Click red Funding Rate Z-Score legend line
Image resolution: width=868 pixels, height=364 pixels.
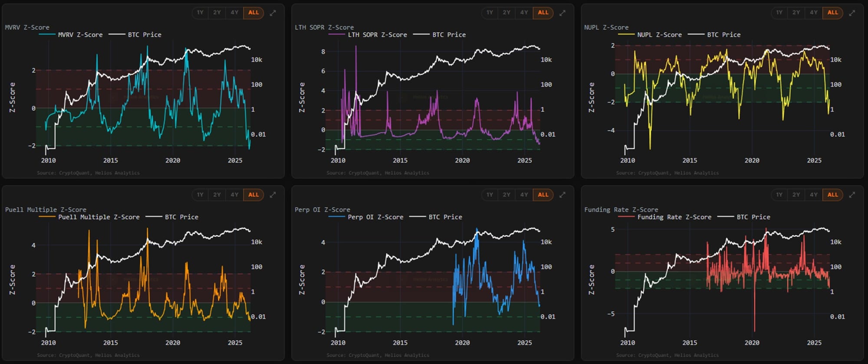coord(626,217)
